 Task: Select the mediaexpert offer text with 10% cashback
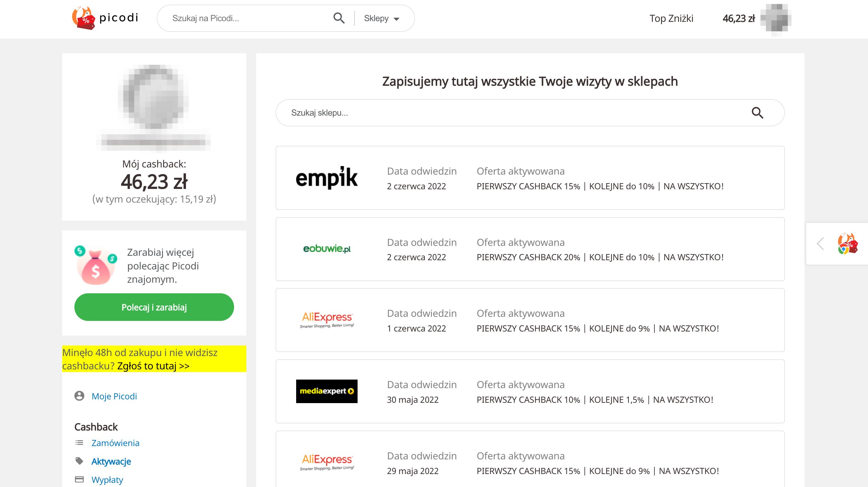(595, 400)
